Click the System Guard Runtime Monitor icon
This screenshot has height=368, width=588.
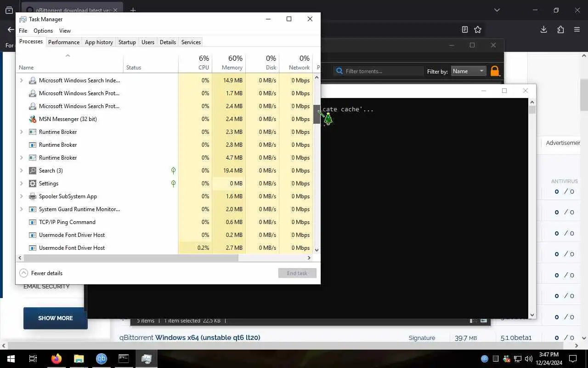33,209
